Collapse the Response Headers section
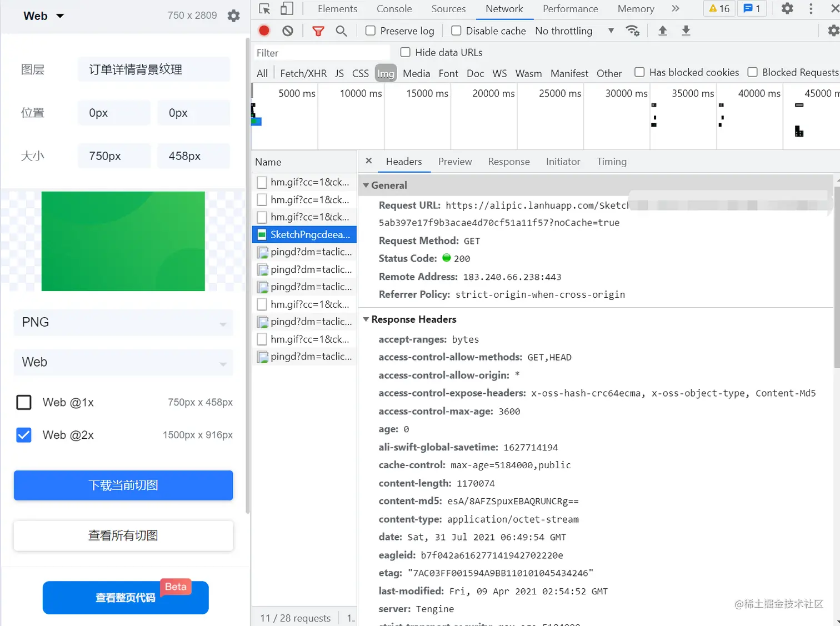This screenshot has height=626, width=840. click(x=366, y=319)
